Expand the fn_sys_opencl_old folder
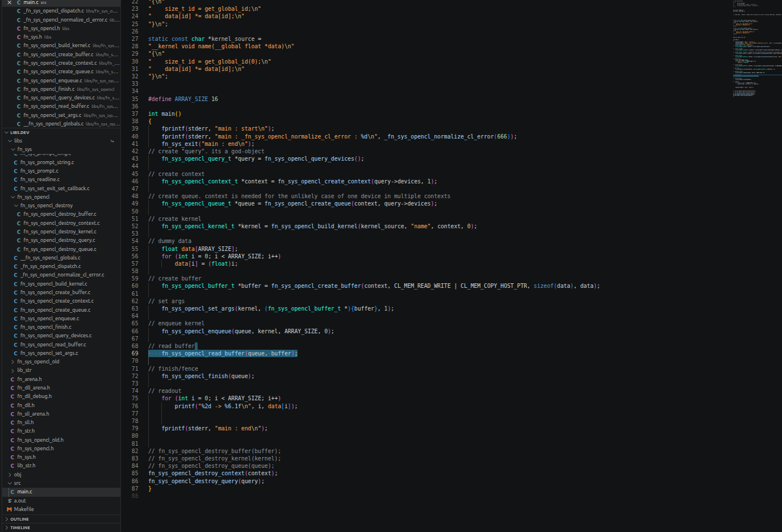Screen dimensions: 782x532 click(13, 362)
